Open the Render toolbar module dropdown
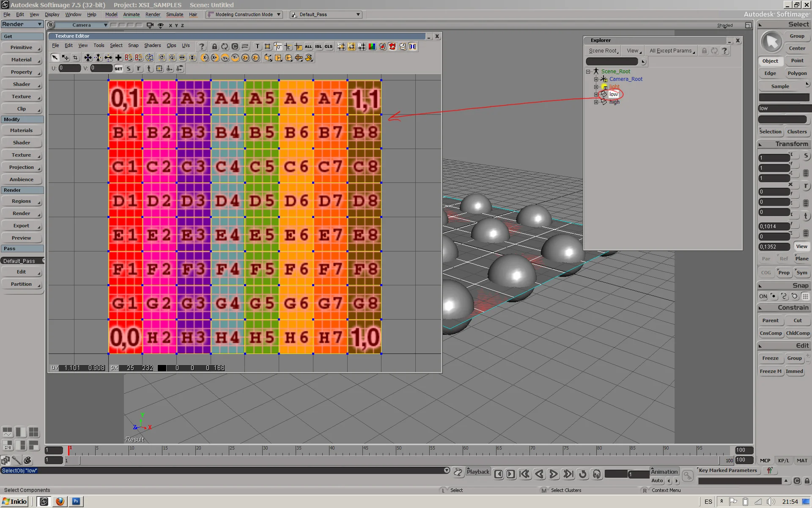Viewport: 812px width, 508px height. pyautogui.click(x=22, y=24)
